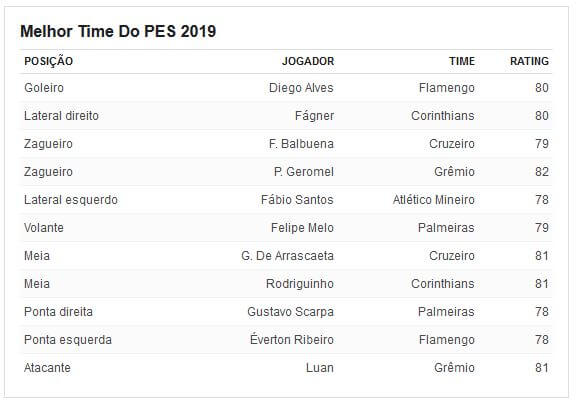Click F. Balbuena in the table

tap(301, 144)
